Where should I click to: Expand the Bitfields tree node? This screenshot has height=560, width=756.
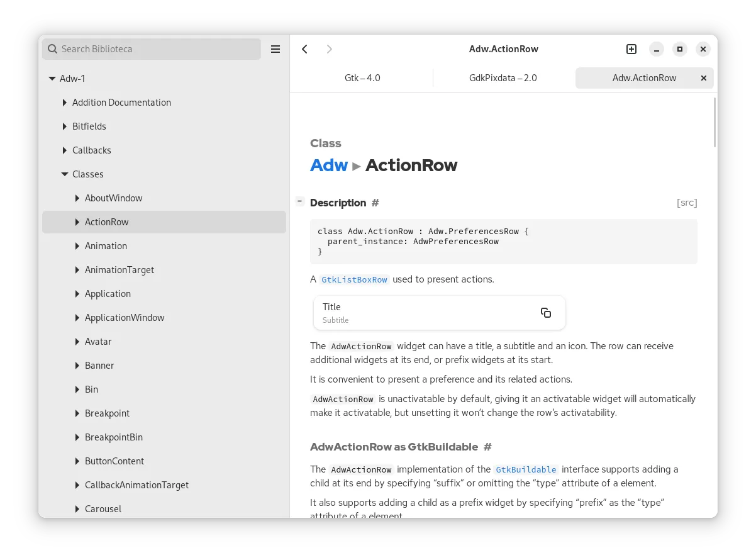click(65, 126)
